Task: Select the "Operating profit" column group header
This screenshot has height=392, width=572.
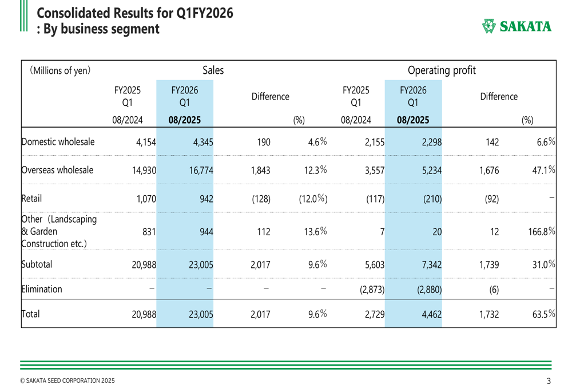Action: point(441,70)
